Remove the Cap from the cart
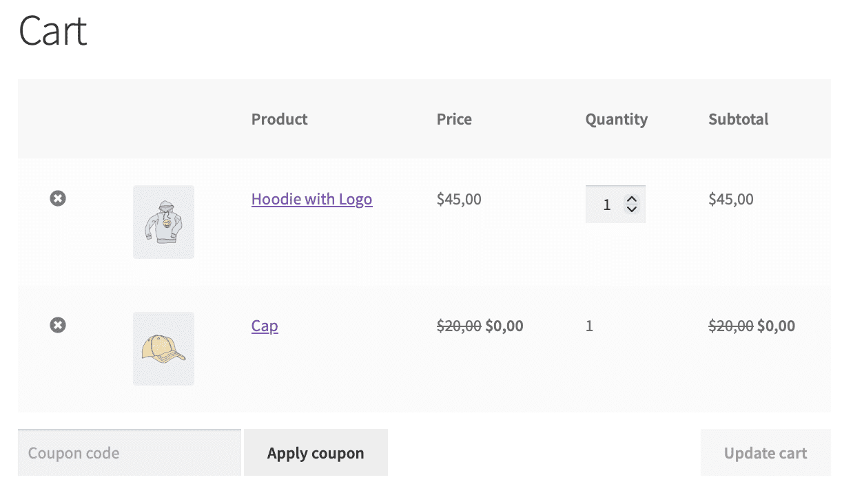The image size is (842, 504). [x=58, y=324]
